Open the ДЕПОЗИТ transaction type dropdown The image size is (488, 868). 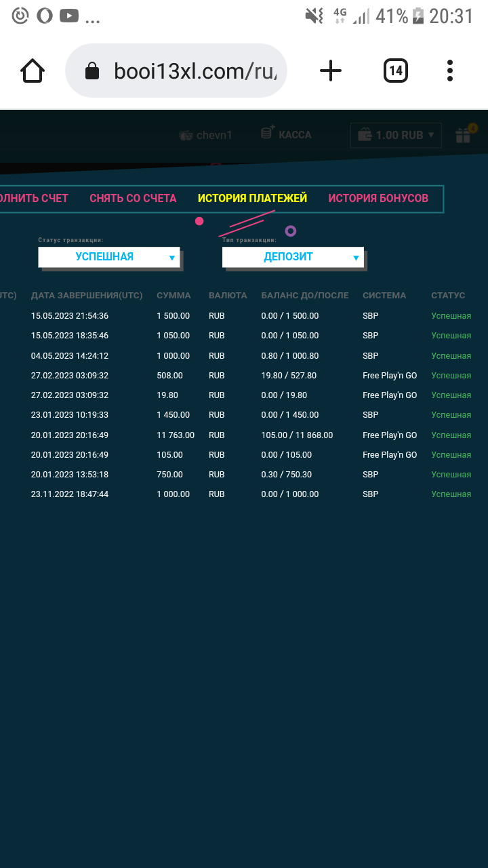[293, 257]
